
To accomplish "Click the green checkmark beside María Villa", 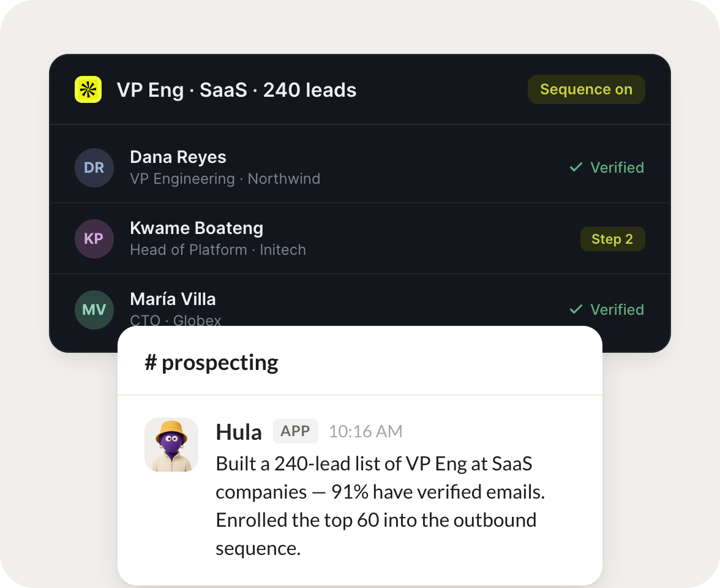I will coord(576,309).
